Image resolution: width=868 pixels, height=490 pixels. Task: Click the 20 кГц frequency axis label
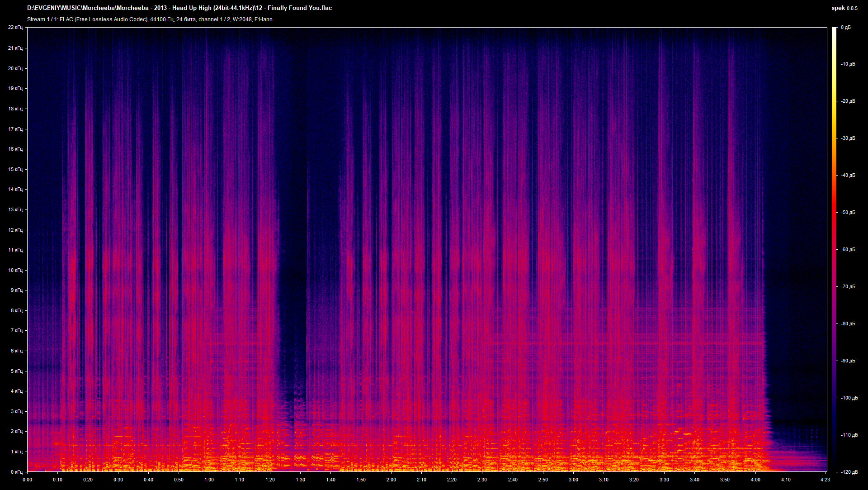pyautogui.click(x=15, y=68)
